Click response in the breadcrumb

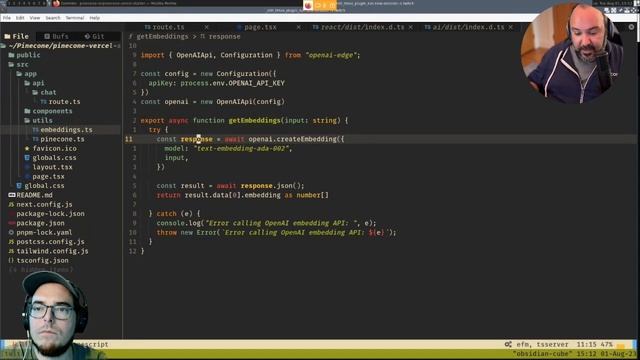(224, 36)
